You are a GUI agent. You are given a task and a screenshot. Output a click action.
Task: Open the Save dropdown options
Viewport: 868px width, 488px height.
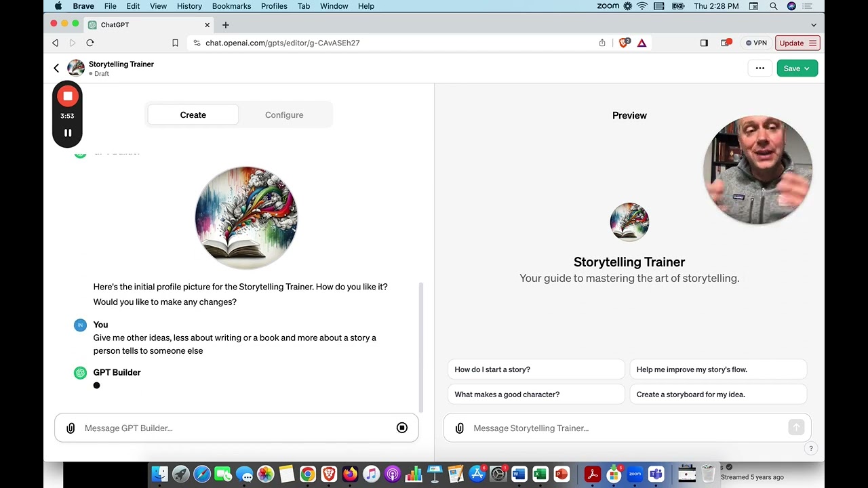[806, 68]
